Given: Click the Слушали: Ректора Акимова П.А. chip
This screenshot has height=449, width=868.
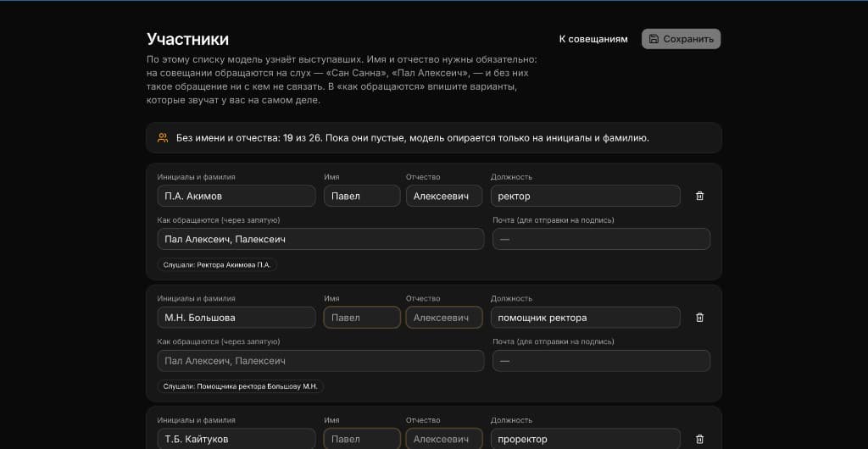Looking at the screenshot, I should click(217, 265).
